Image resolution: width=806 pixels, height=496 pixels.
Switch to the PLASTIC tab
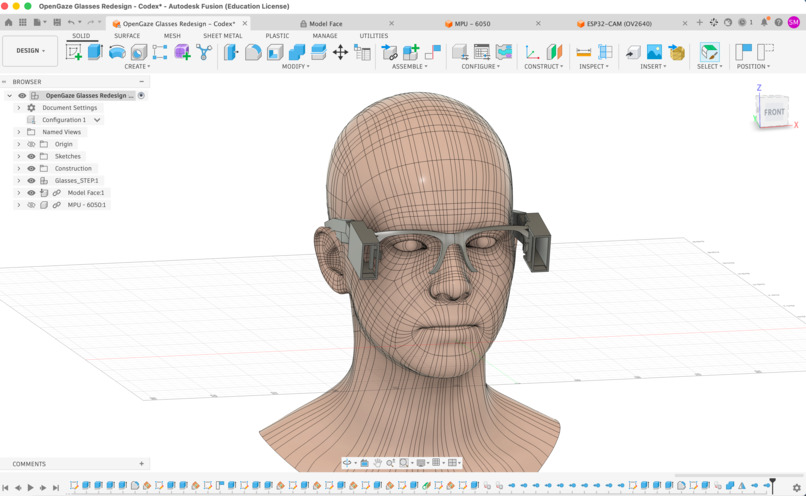pos(277,35)
